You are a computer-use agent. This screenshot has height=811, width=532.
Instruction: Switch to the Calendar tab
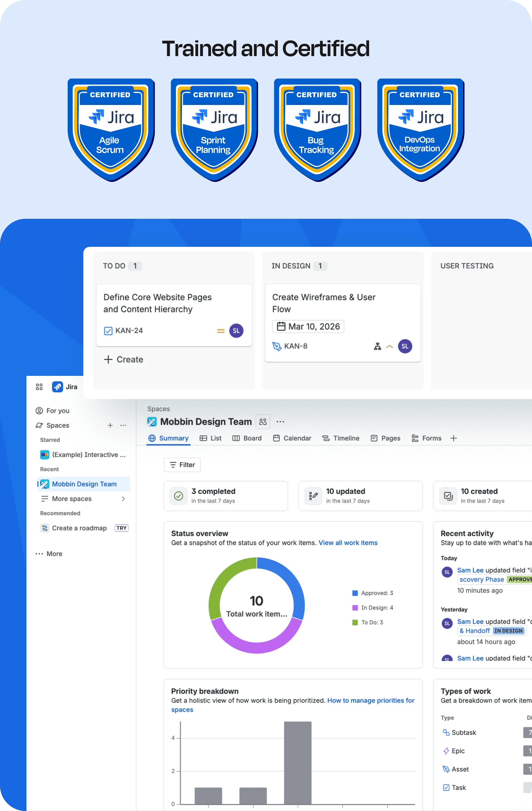(x=292, y=438)
